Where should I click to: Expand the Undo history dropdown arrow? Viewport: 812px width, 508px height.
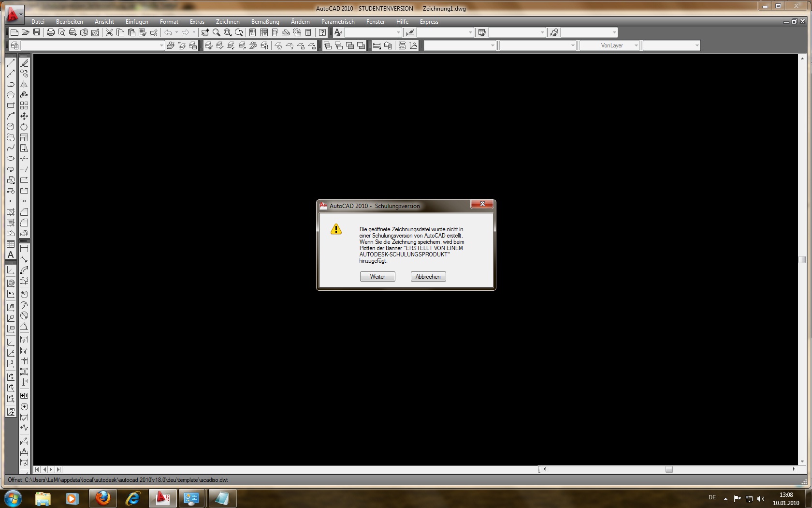point(176,32)
